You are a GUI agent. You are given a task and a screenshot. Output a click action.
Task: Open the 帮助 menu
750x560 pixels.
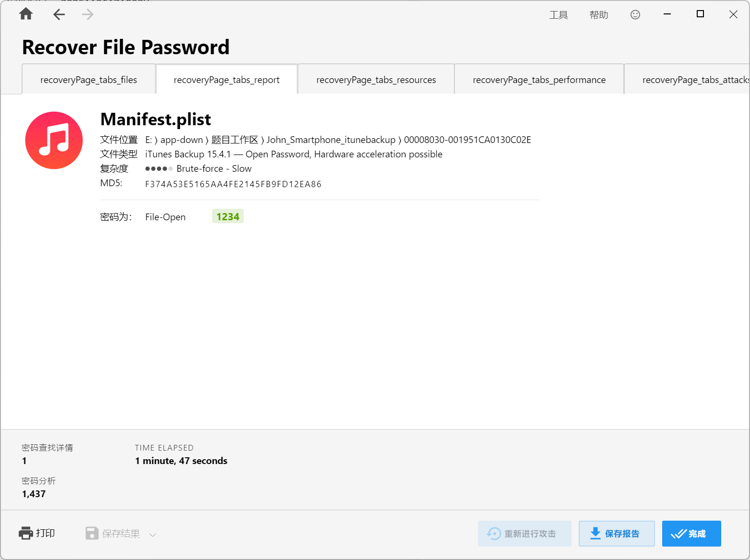click(x=599, y=15)
